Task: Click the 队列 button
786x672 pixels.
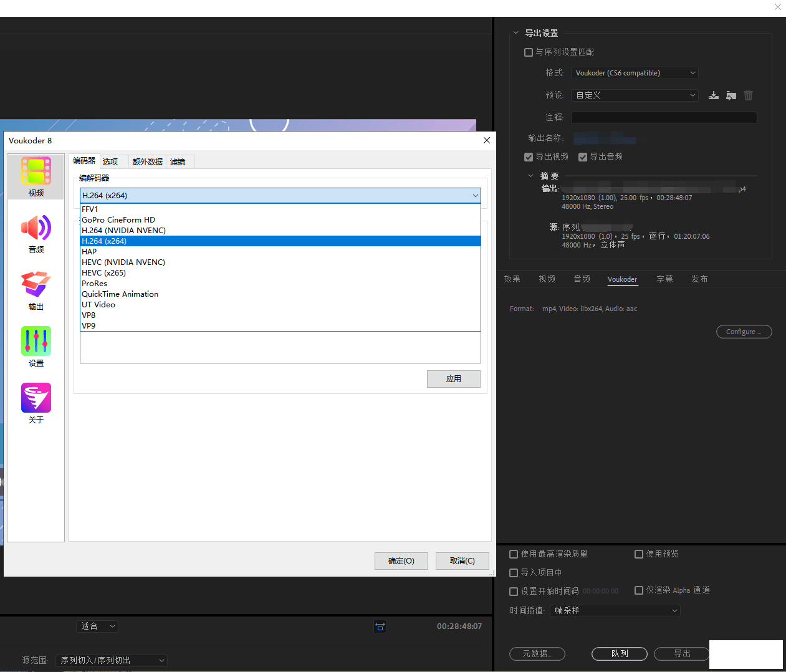Action: [620, 654]
